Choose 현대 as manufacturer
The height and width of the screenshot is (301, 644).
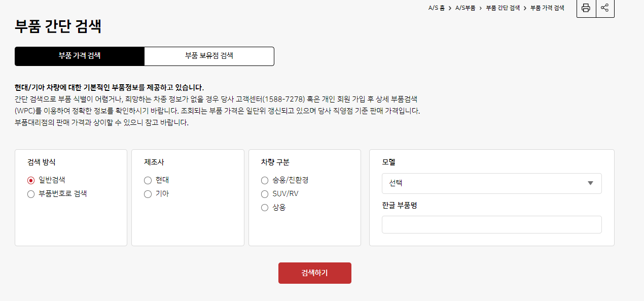[148, 180]
